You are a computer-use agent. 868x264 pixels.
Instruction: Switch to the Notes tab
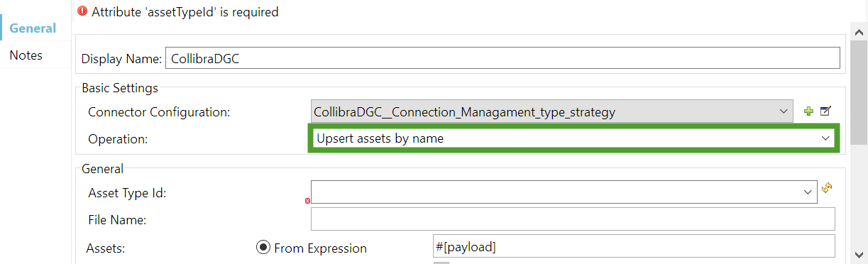tap(26, 55)
